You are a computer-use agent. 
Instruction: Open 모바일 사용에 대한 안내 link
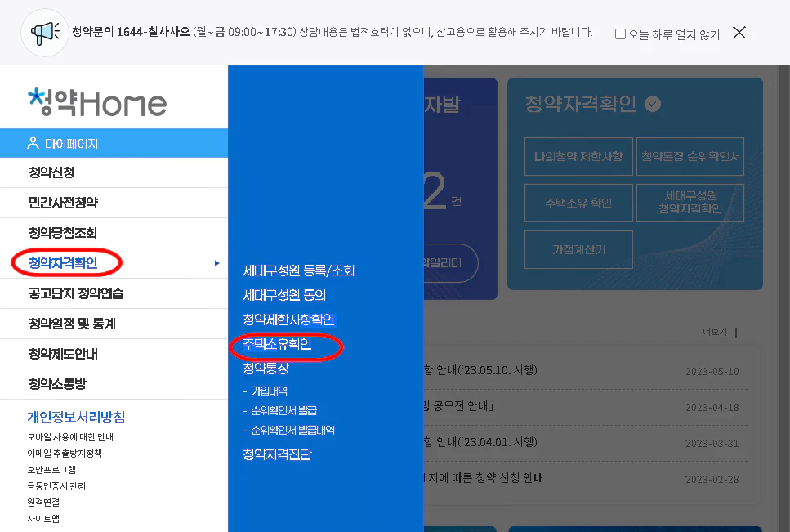70,436
